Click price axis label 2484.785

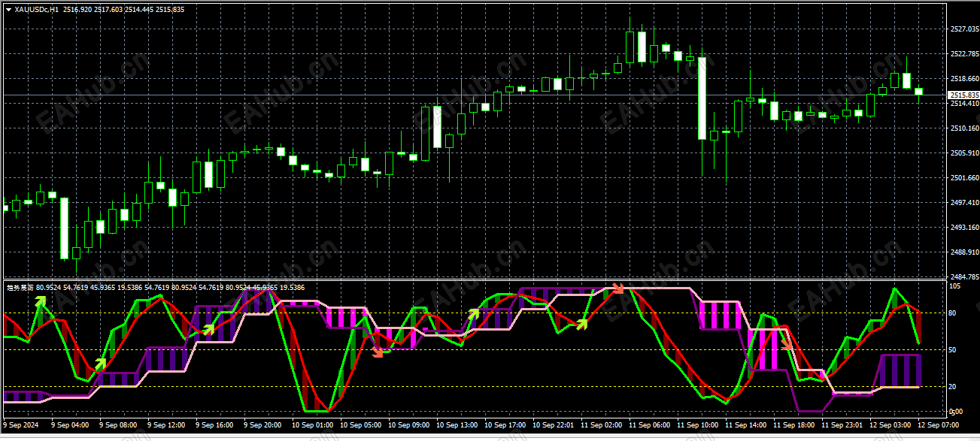(x=964, y=276)
